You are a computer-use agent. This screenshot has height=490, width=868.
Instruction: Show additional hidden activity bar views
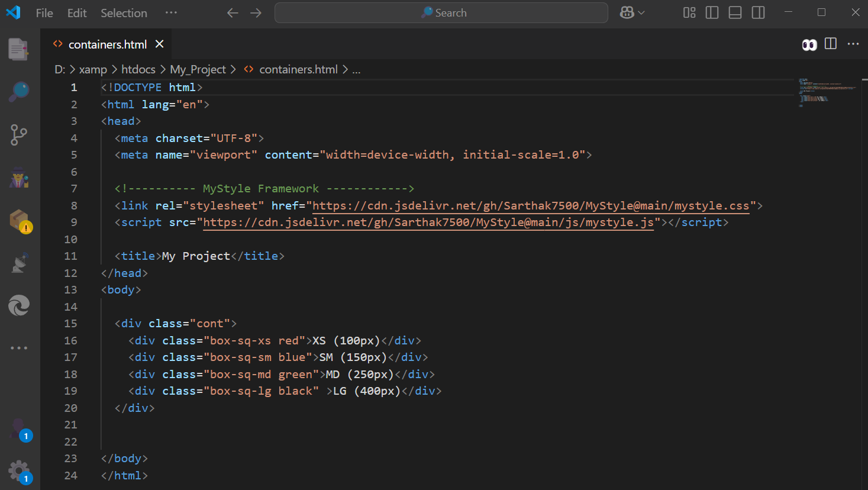[x=19, y=348]
